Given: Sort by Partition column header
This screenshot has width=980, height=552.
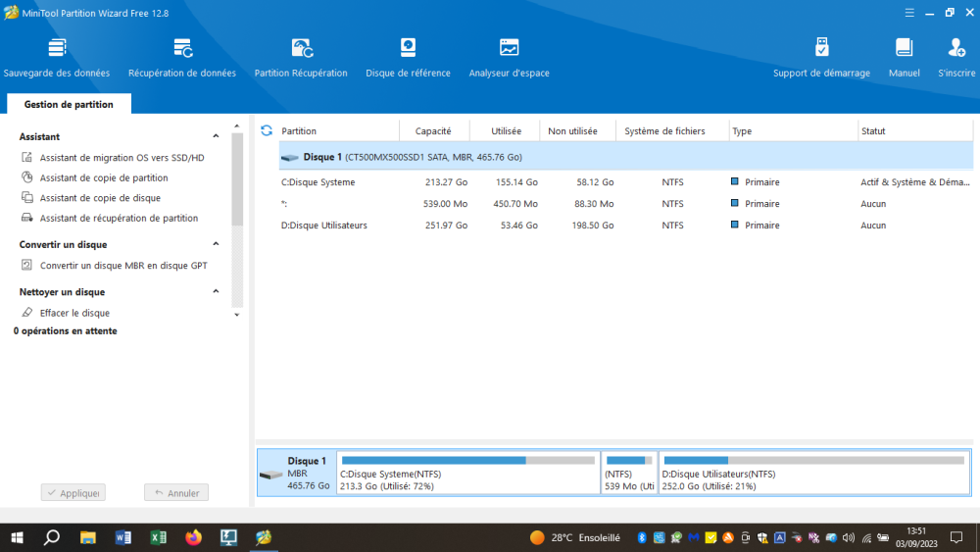Looking at the screenshot, I should click(x=339, y=130).
